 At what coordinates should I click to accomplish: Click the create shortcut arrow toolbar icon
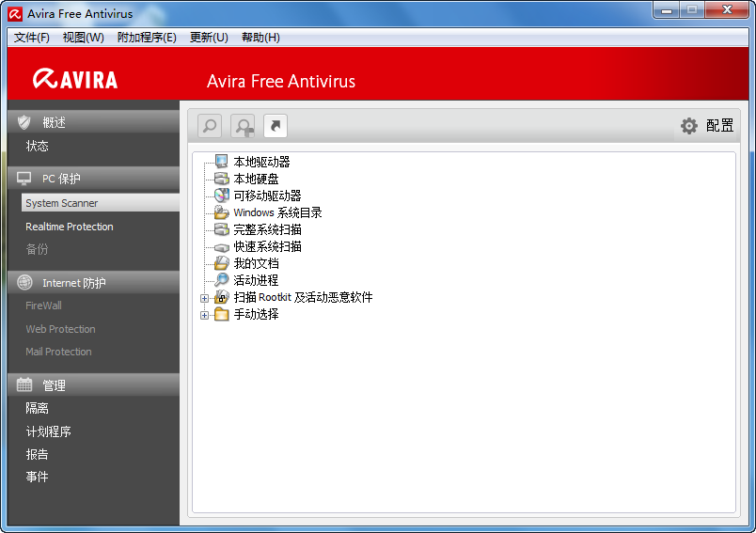tap(276, 126)
